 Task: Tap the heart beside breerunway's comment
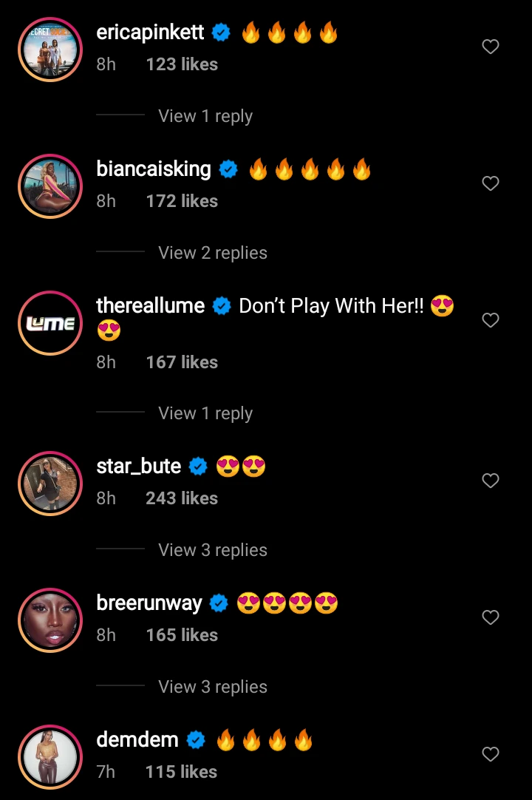click(x=490, y=617)
